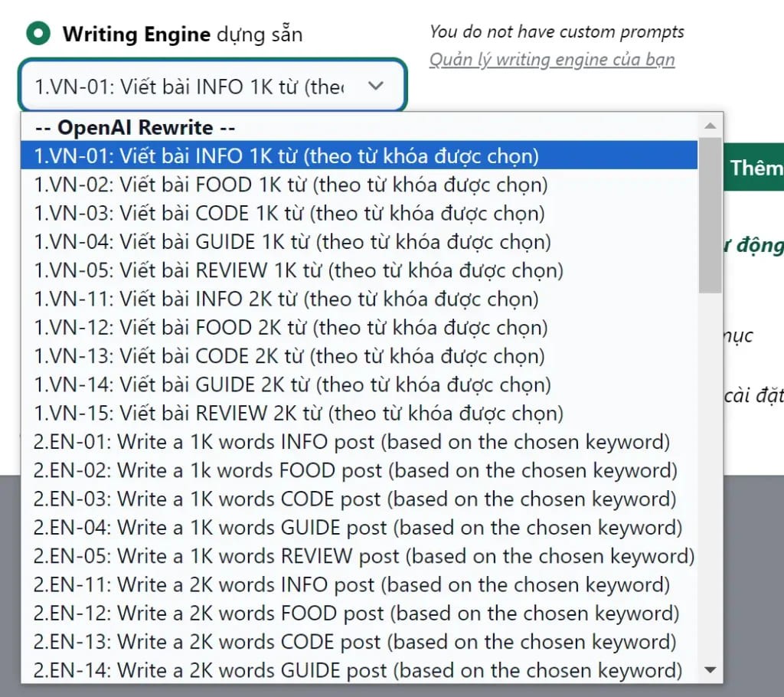784x697 pixels.
Task: Select 2.EN-14 Write a 2K words GUIDE post
Action: (x=359, y=670)
